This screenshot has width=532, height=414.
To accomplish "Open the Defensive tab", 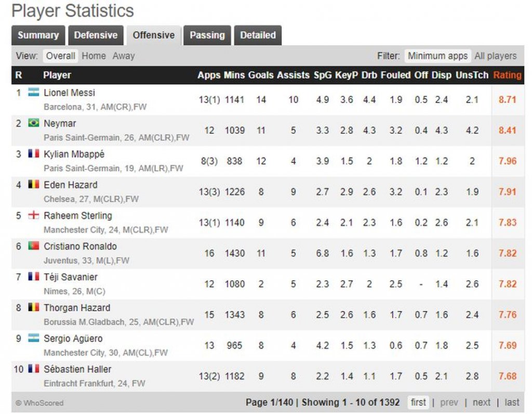I will [96, 35].
